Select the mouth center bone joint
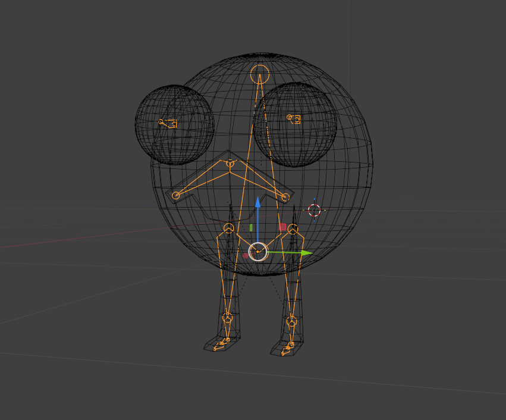Screen dimensions: 506x420 coord(230,164)
